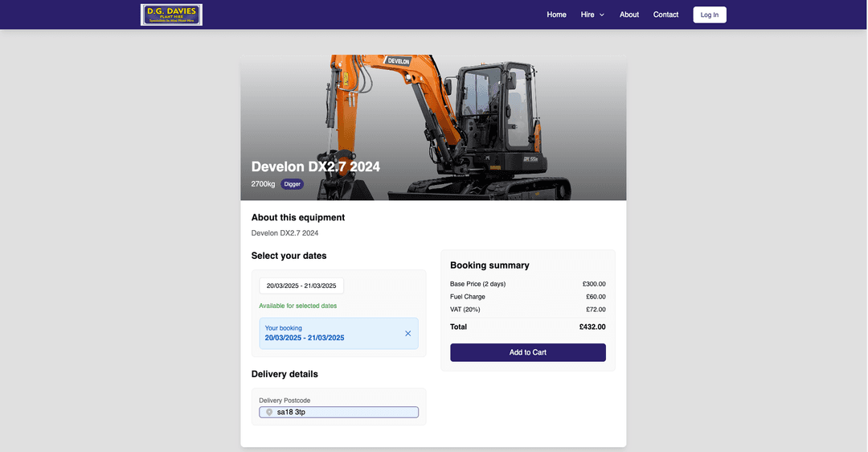Open the Contact page
Screen dimensions: 868x452
[665, 15]
